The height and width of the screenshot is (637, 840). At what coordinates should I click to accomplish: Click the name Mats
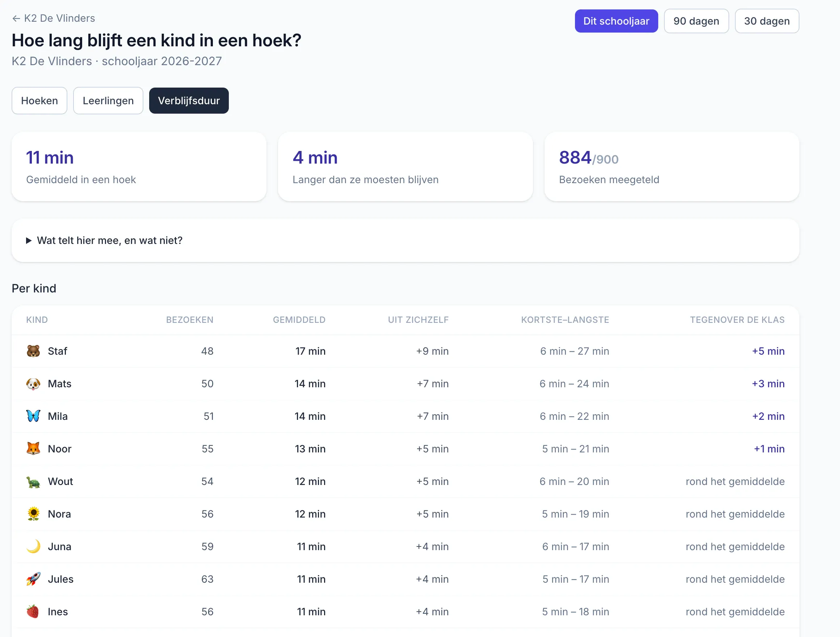pyautogui.click(x=60, y=384)
